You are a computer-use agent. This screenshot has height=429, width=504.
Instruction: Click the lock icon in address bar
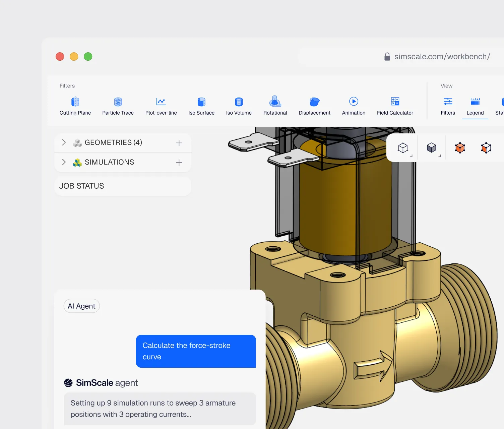[387, 57]
